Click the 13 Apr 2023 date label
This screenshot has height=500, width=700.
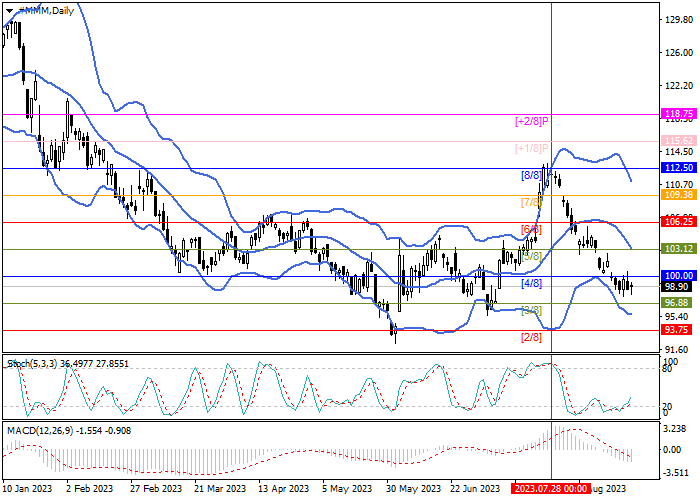click(283, 488)
